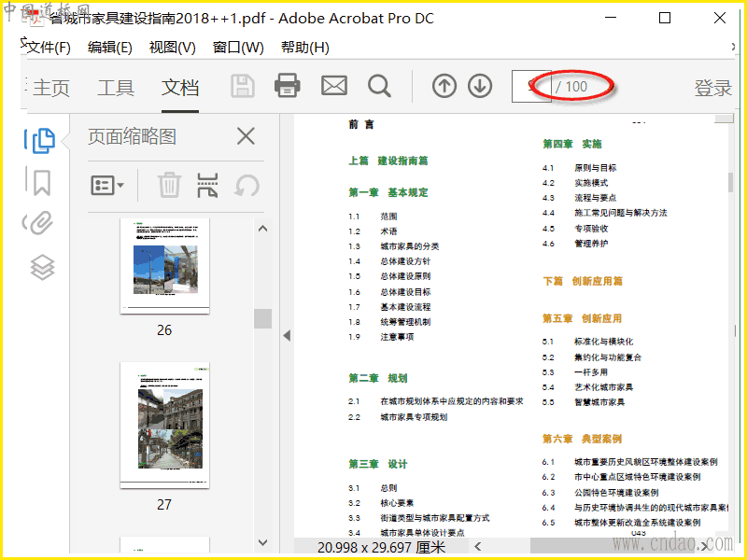Switch to the 主页 tab
Viewport: 747px width, 560px height.
tap(51, 88)
